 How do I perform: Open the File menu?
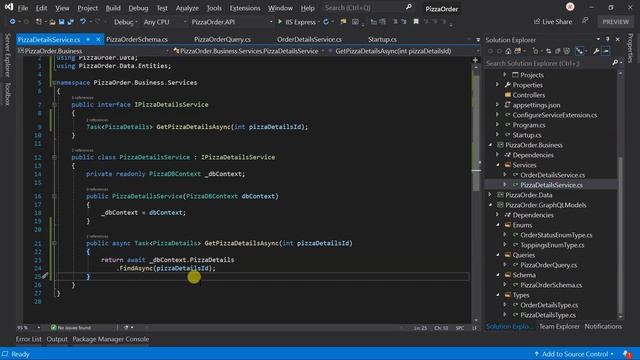coord(23,8)
